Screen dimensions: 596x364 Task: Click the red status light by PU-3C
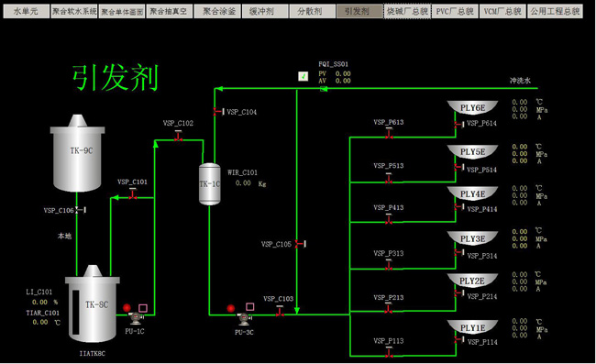coord(231,308)
